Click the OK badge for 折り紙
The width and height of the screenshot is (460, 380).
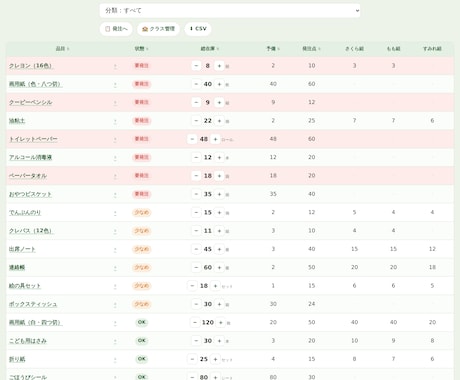tap(142, 359)
